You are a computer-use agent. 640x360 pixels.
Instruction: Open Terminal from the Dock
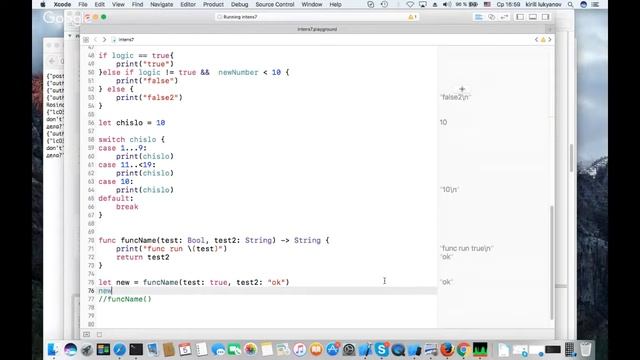136,349
